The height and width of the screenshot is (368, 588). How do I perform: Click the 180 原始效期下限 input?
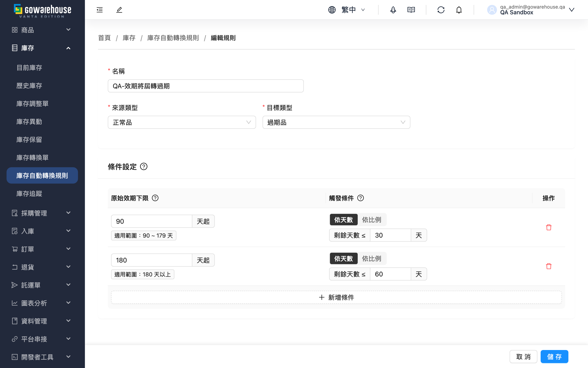tap(152, 260)
